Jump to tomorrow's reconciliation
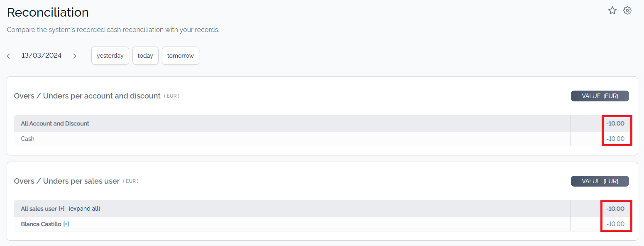Image resolution: width=644 pixels, height=246 pixels. pos(181,56)
